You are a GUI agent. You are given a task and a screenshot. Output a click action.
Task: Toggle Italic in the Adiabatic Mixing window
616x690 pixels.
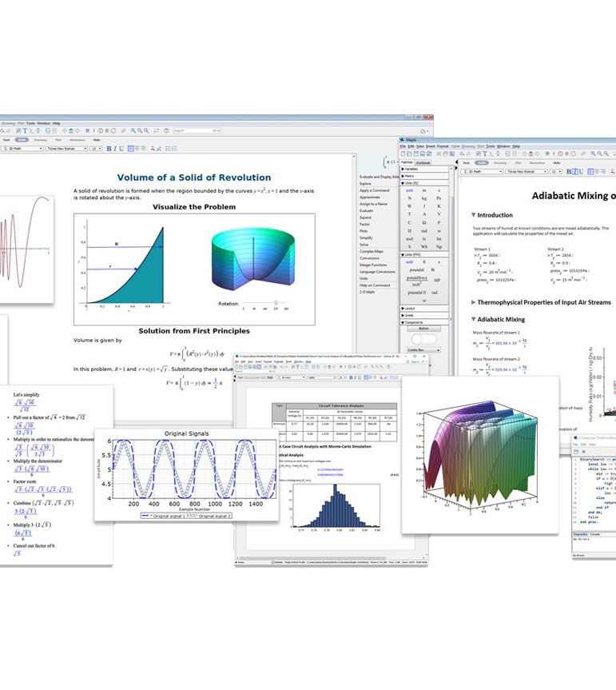[574, 172]
